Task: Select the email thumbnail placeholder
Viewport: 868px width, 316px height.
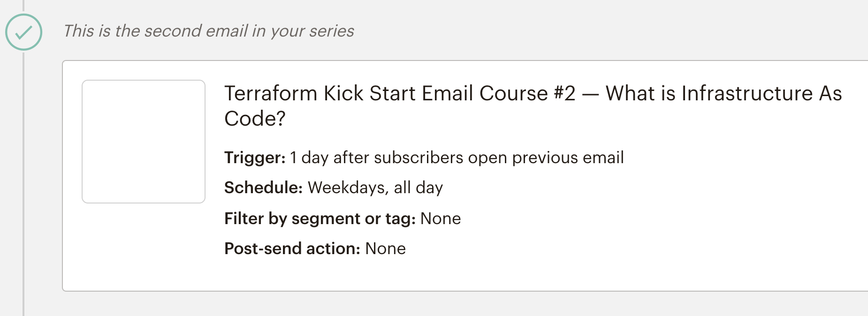Action: (143, 141)
